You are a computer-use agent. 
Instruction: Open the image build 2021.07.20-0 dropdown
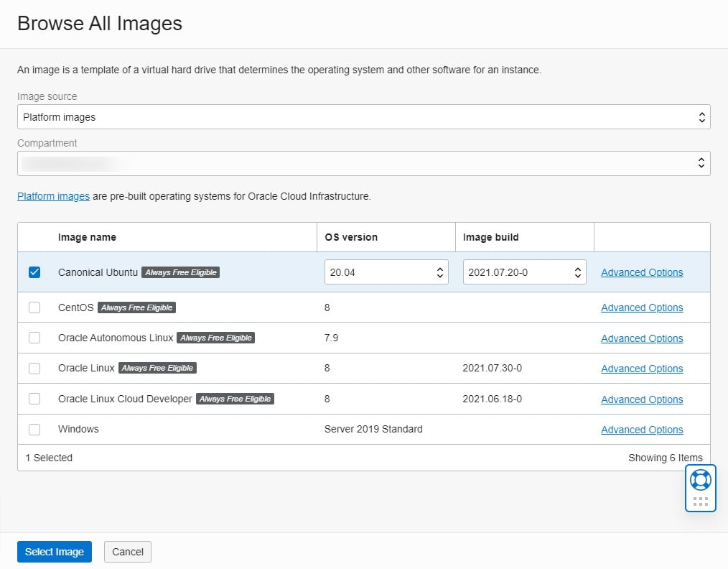pos(525,272)
